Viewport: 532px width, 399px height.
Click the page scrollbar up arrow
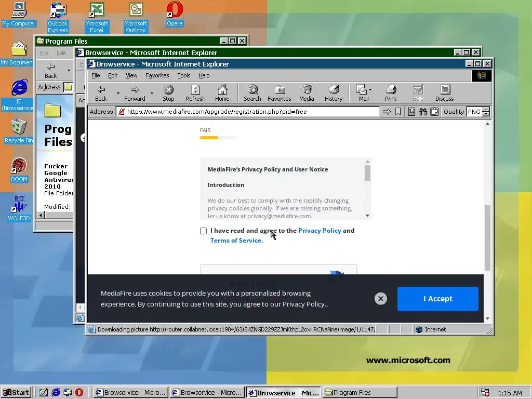[487, 124]
